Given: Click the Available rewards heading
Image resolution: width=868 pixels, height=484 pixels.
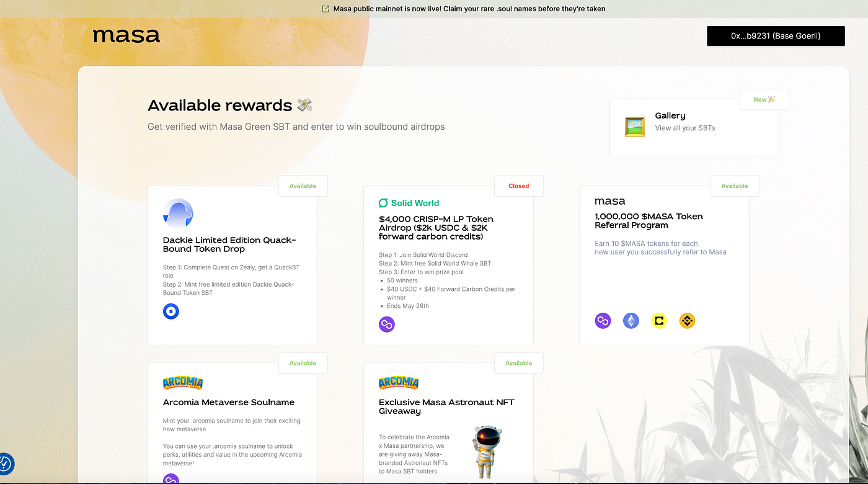Looking at the screenshot, I should point(219,105).
